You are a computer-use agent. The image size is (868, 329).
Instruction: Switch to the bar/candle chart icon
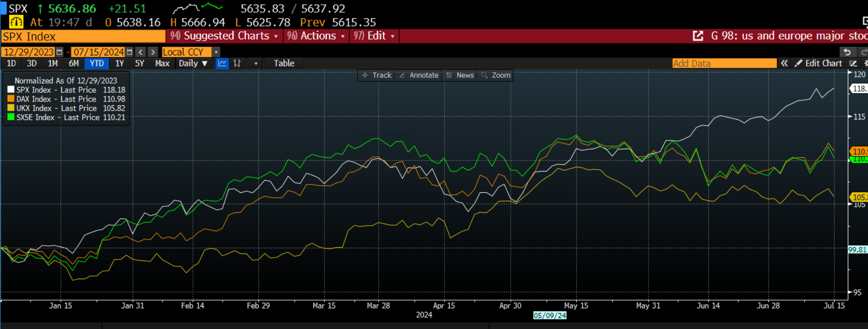(x=237, y=63)
